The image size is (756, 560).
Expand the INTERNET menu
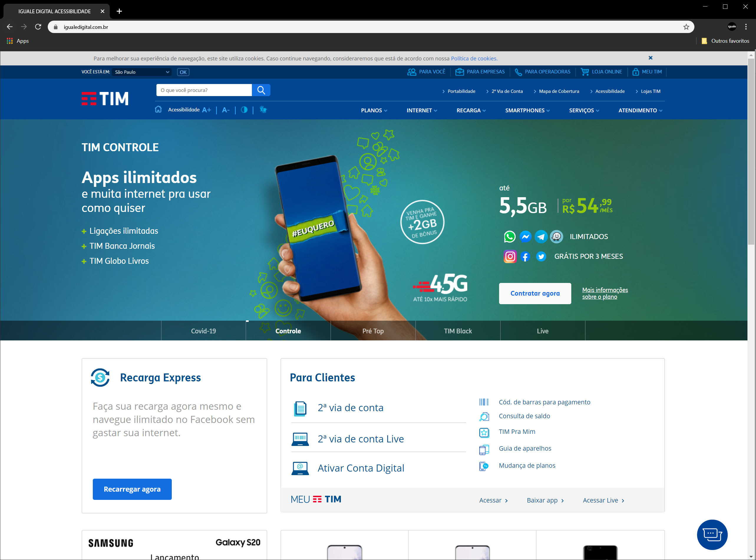pyautogui.click(x=422, y=111)
